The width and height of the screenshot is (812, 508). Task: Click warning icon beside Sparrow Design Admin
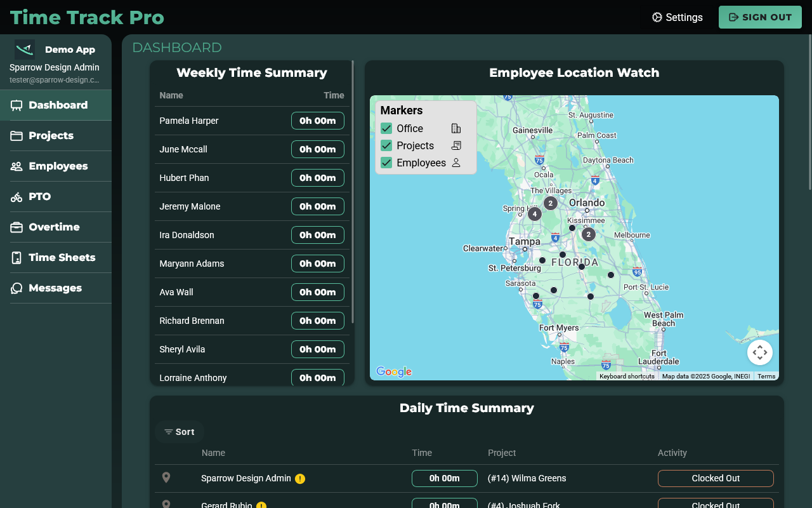300,479
